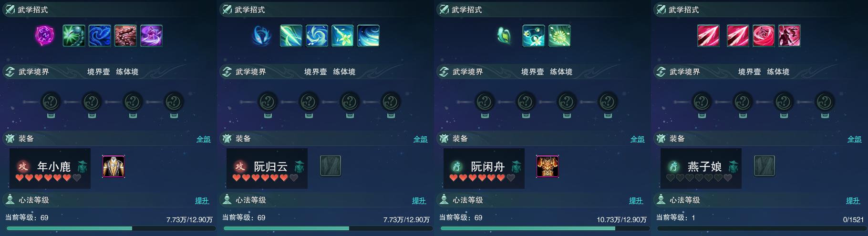Viewport: 868px width, 236px height.
Task: Select the blue lotus flame skill icon
Action: point(262,36)
